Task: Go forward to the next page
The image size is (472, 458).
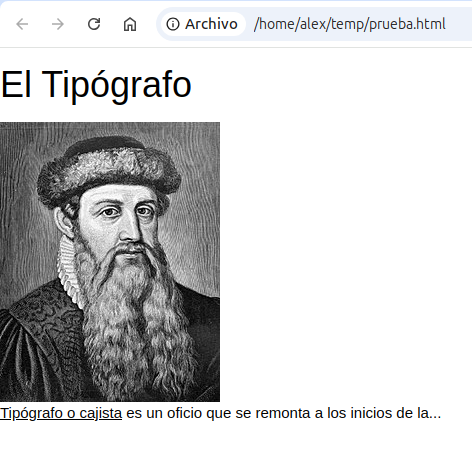Action: coord(58,24)
